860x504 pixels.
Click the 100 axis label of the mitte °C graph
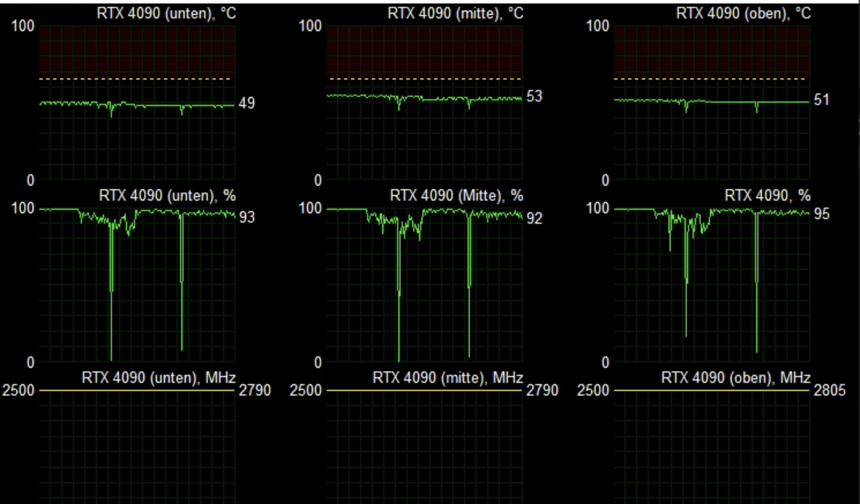click(311, 26)
